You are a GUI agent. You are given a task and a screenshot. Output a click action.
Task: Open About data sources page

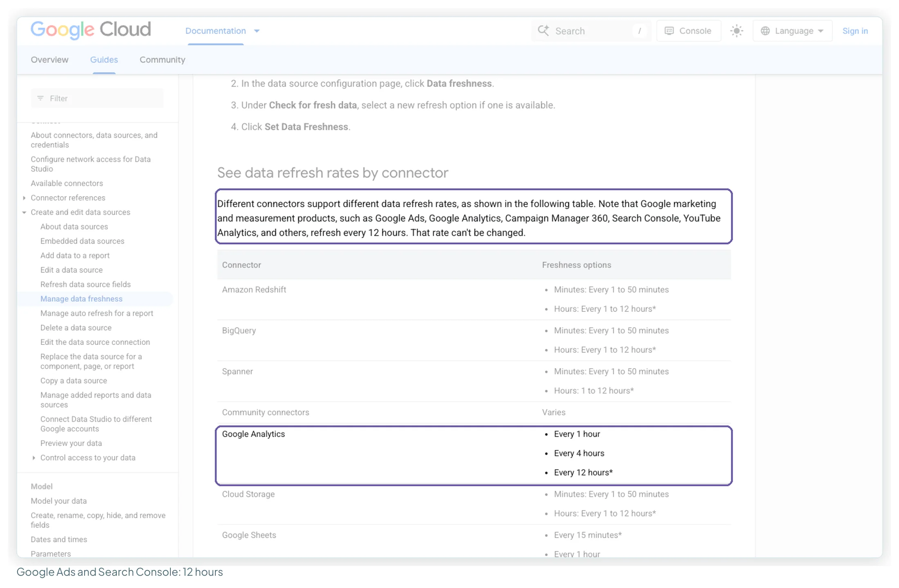74,226
